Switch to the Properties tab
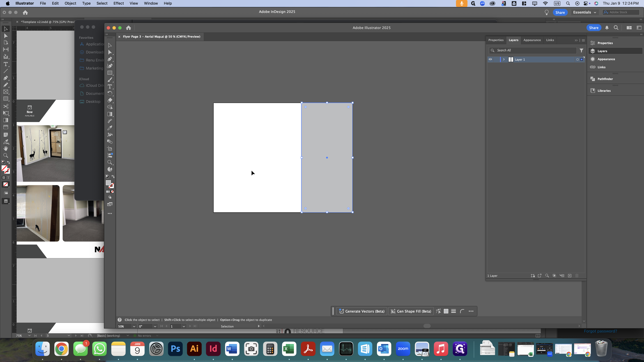The image size is (644, 362). point(496,40)
